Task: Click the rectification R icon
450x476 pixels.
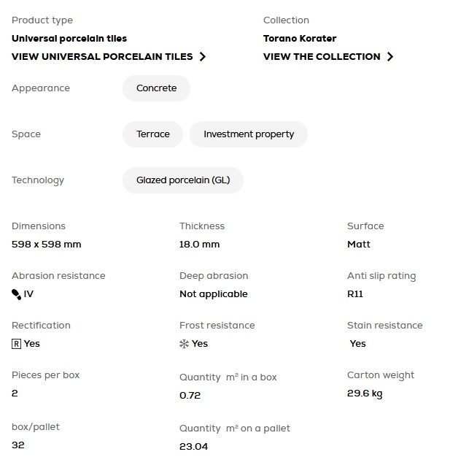Action: point(16,344)
